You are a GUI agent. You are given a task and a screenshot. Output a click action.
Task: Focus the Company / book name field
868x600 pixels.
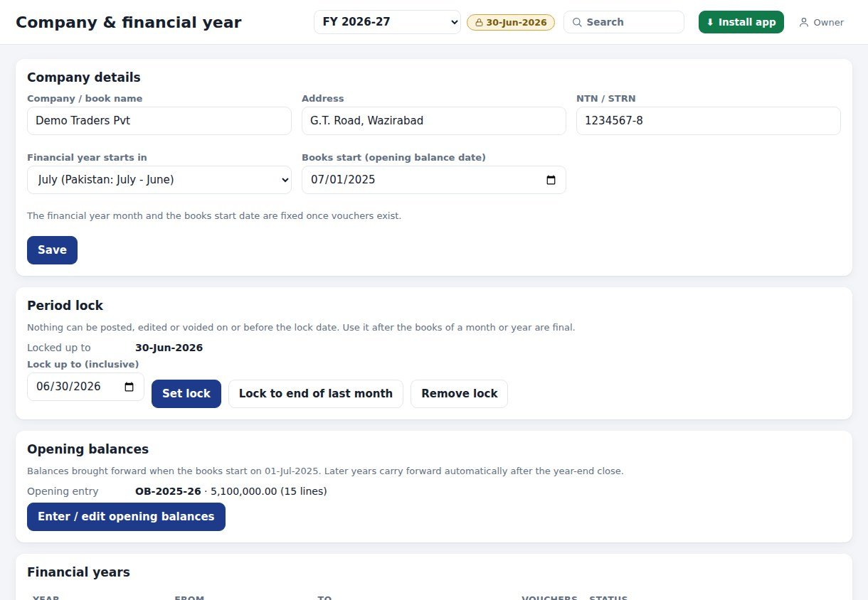click(x=159, y=121)
